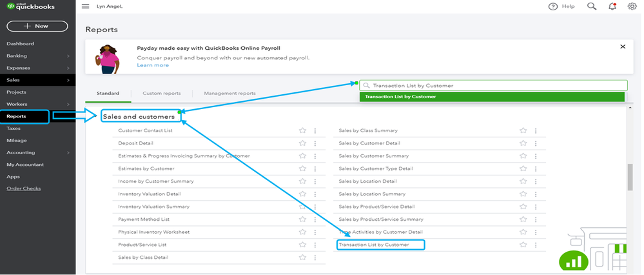Follow the Learn more payroll link
Viewport: 644px width, 275px height.
[153, 65]
